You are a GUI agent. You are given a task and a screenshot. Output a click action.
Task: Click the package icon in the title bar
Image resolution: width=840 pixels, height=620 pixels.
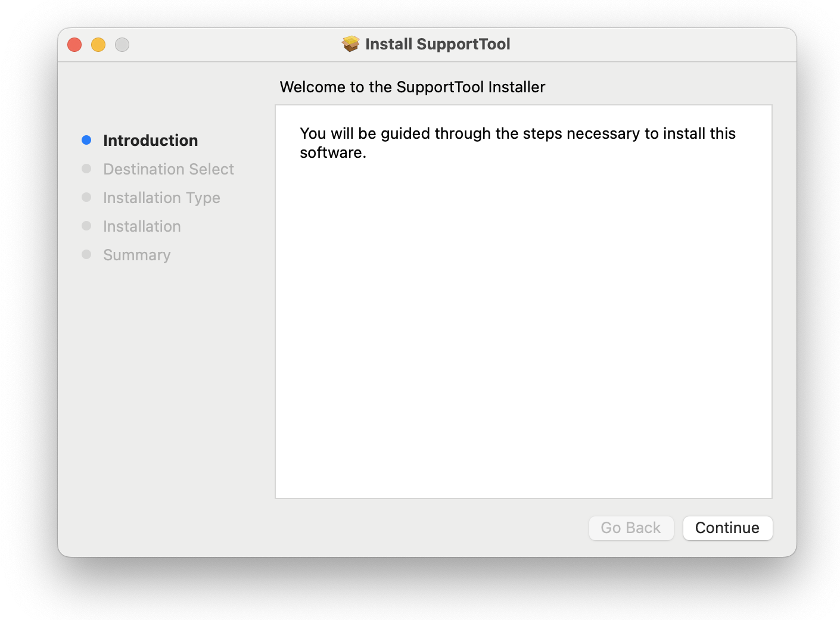[351, 43]
